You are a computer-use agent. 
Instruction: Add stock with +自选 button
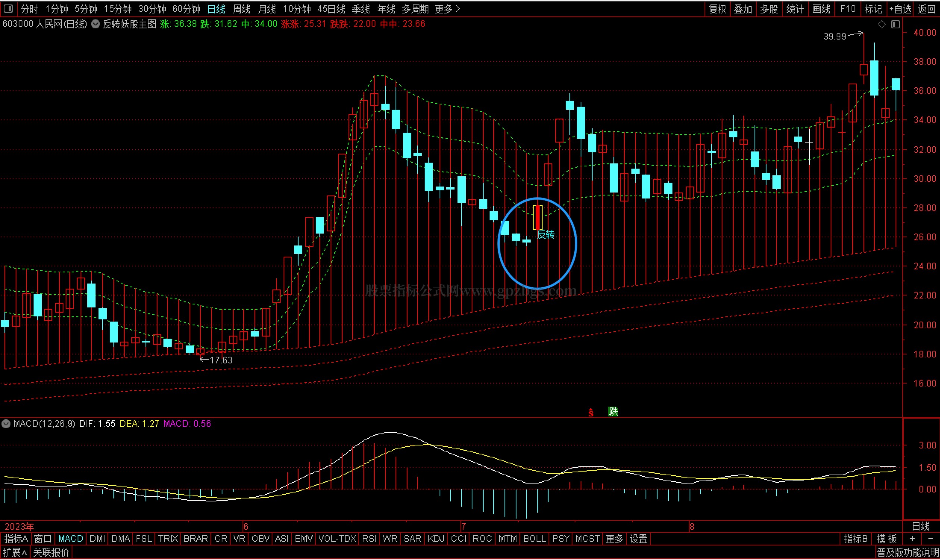coord(900,9)
